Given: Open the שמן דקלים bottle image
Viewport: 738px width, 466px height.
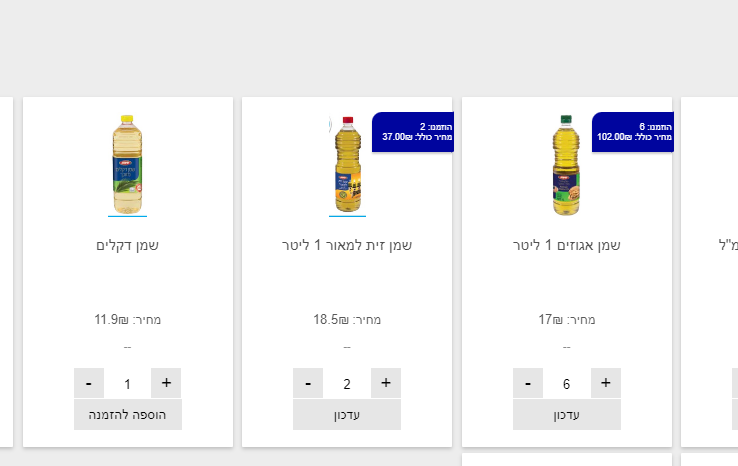Looking at the screenshot, I should [x=127, y=164].
